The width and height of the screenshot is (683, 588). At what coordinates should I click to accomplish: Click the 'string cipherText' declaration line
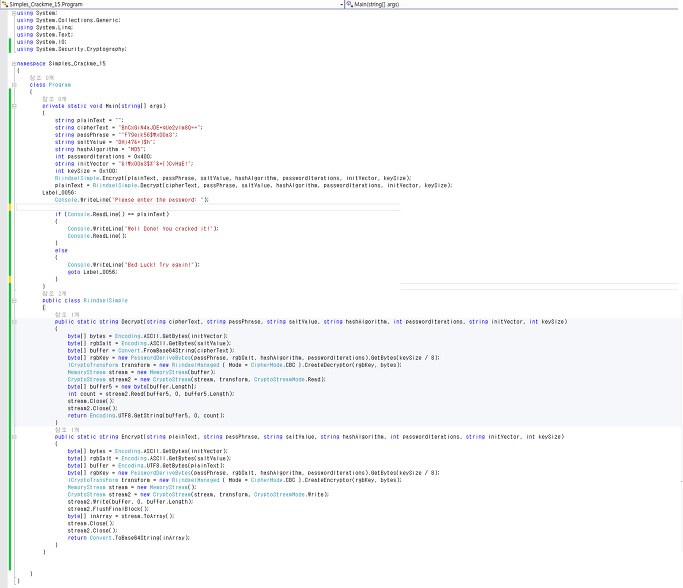129,128
